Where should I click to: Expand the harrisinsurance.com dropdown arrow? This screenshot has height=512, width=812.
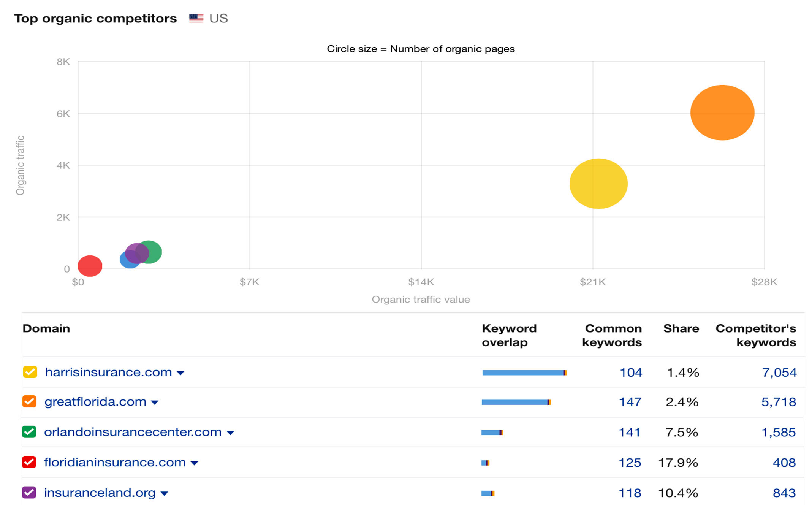pyautogui.click(x=181, y=373)
